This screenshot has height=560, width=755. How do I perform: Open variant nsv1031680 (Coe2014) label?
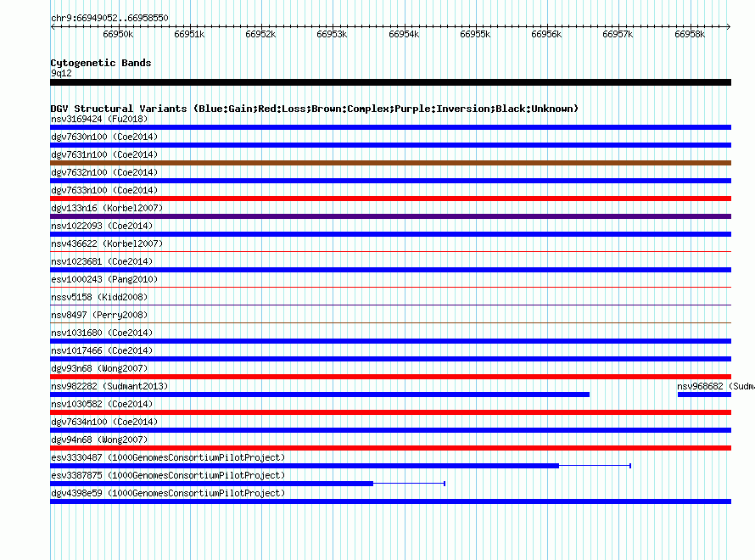tap(102, 333)
